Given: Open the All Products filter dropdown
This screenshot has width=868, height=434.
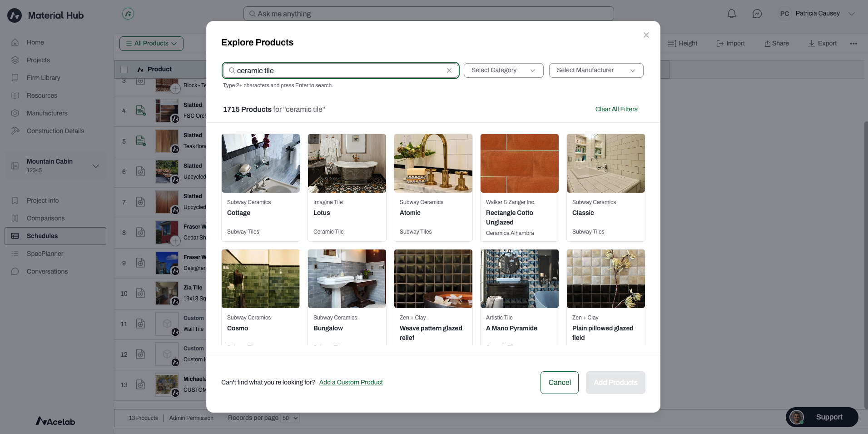Looking at the screenshot, I should (151, 44).
